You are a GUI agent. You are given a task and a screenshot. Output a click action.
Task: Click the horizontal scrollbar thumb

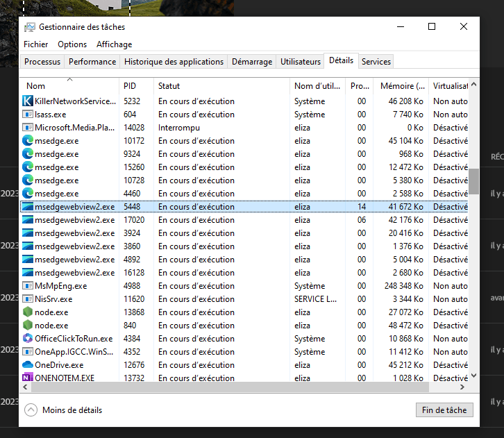point(230,387)
